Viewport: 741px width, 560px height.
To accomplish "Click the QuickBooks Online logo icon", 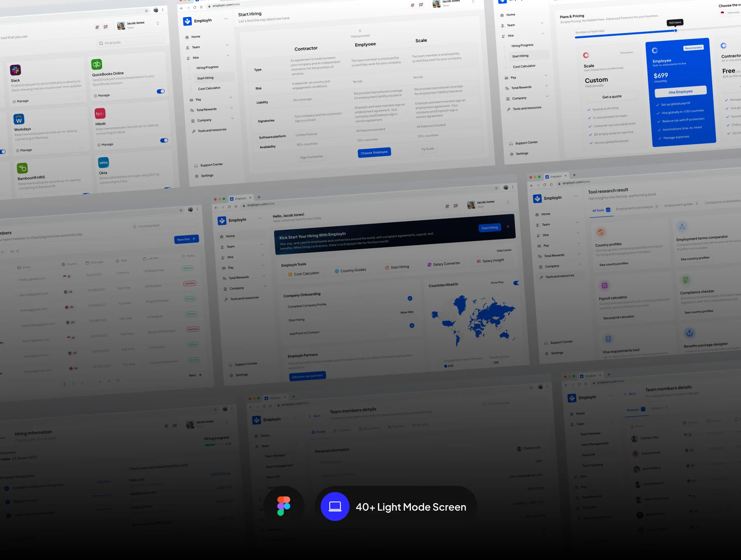I will (x=97, y=64).
